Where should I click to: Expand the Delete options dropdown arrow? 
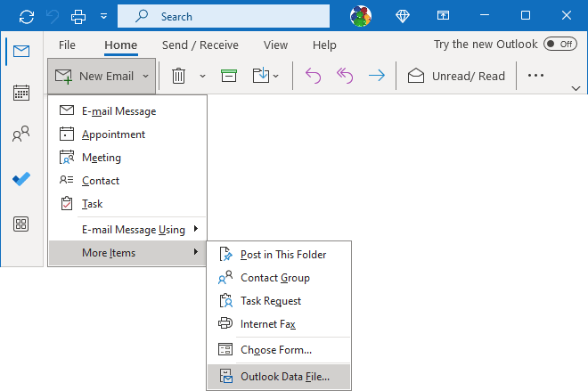202,76
